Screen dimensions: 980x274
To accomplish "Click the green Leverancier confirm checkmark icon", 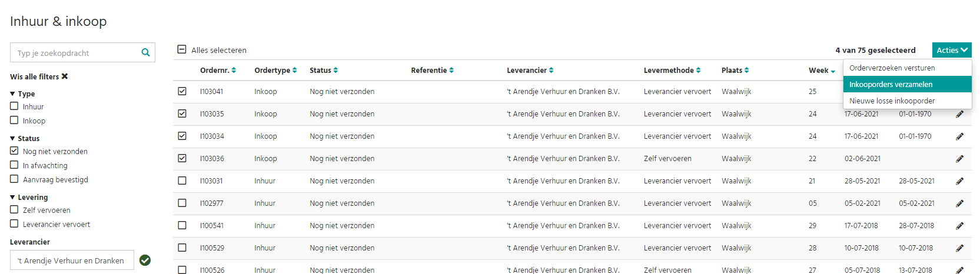I will pyautogui.click(x=145, y=260).
